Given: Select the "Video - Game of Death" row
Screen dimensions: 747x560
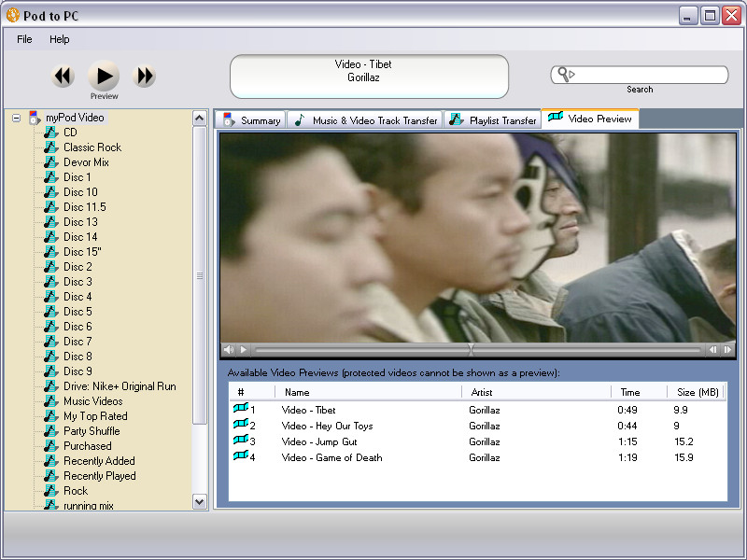Looking at the screenshot, I should tap(478, 457).
